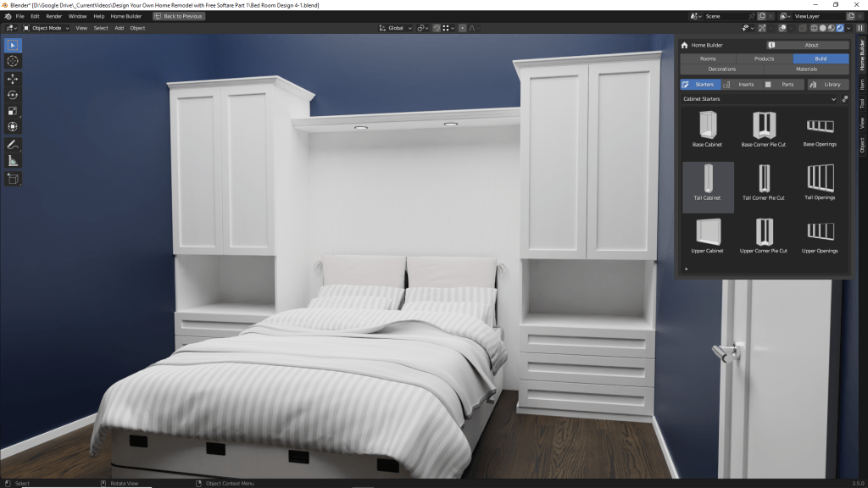Image resolution: width=868 pixels, height=488 pixels.
Task: Activate the Rotate tool
Action: tap(13, 95)
